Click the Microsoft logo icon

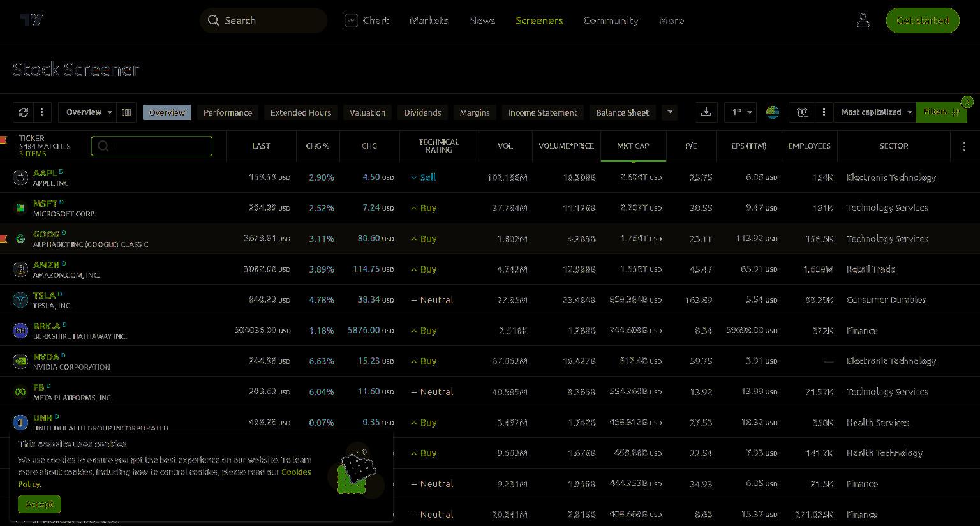tap(20, 208)
